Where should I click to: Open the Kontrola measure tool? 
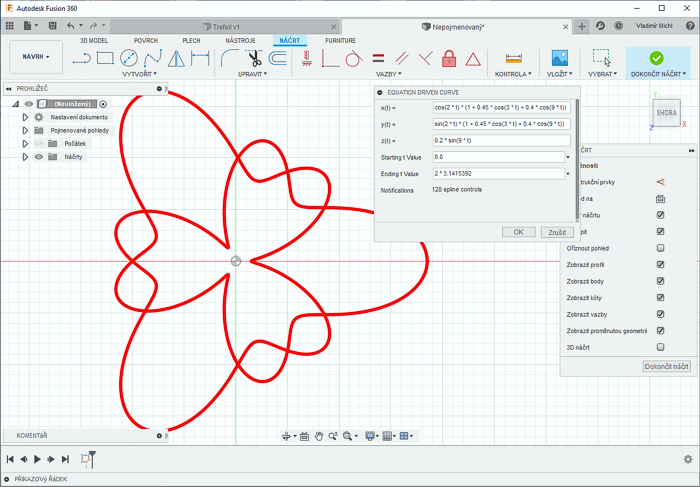514,59
